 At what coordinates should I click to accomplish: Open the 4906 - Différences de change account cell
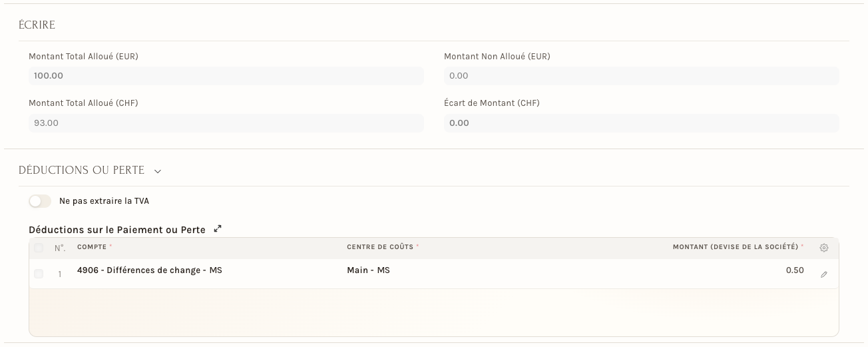point(208,274)
